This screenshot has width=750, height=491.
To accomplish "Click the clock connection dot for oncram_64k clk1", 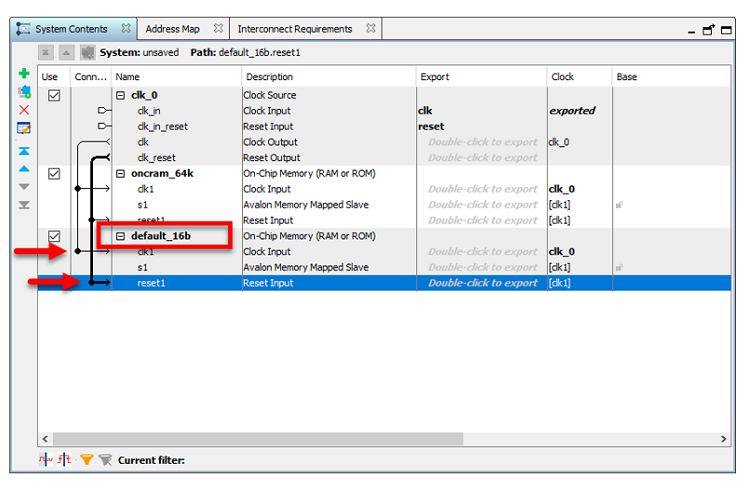I will click(77, 189).
